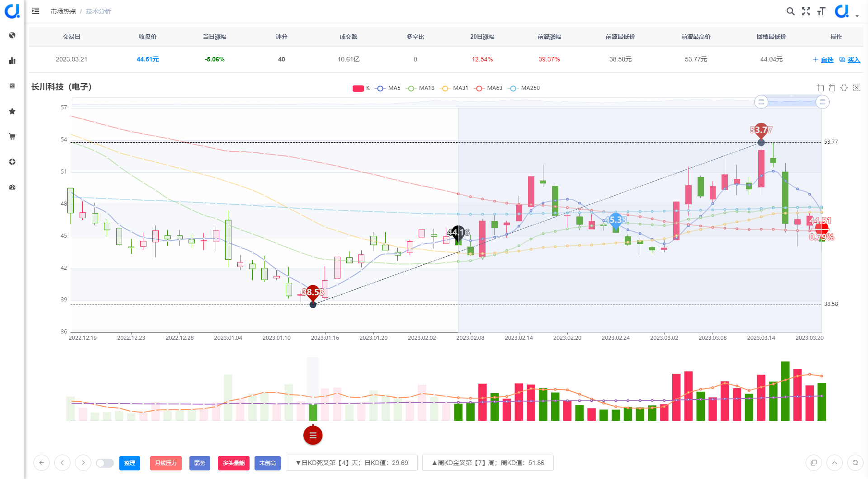This screenshot has height=479, width=868.
Task: Toggle MA5 line in legend
Action: coord(388,88)
